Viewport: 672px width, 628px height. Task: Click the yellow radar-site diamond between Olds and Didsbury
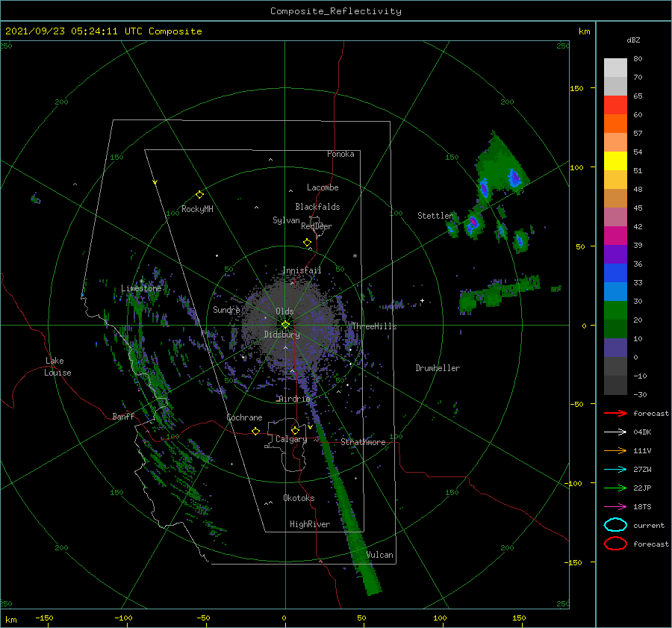(285, 325)
